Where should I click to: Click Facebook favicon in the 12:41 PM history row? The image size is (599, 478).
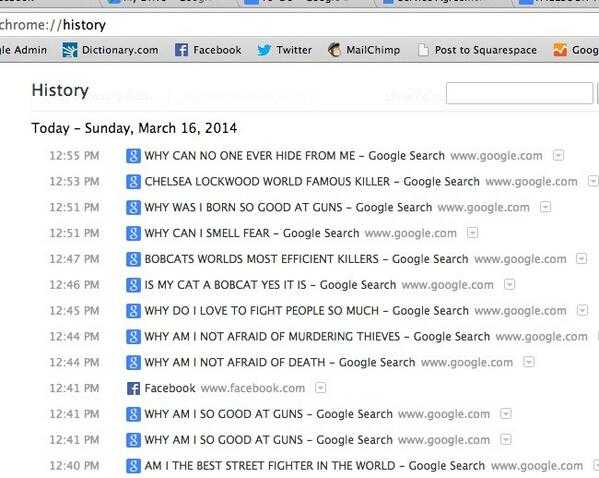pos(133,388)
